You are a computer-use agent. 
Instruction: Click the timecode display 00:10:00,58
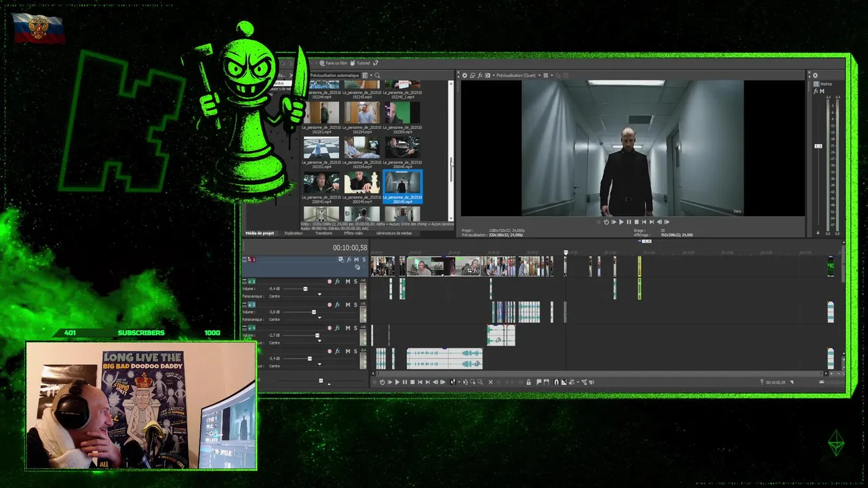click(349, 247)
